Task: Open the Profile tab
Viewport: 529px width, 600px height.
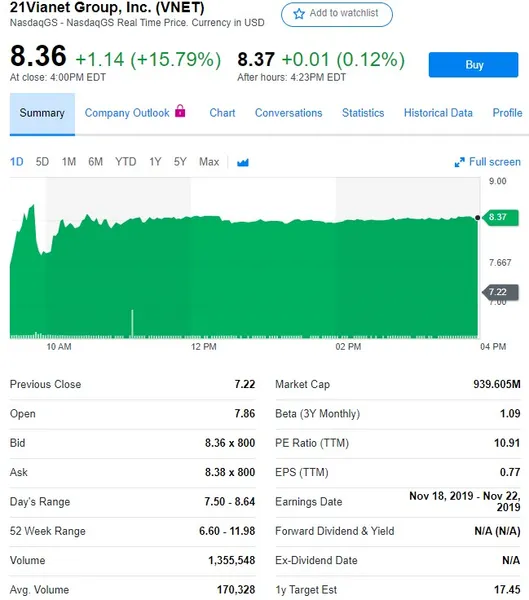Action: [507, 113]
